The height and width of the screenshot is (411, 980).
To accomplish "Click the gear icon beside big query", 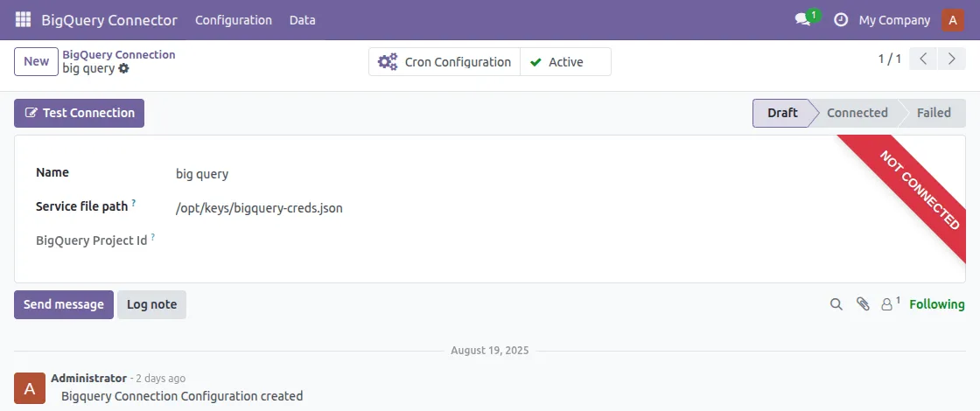I will 124,68.
